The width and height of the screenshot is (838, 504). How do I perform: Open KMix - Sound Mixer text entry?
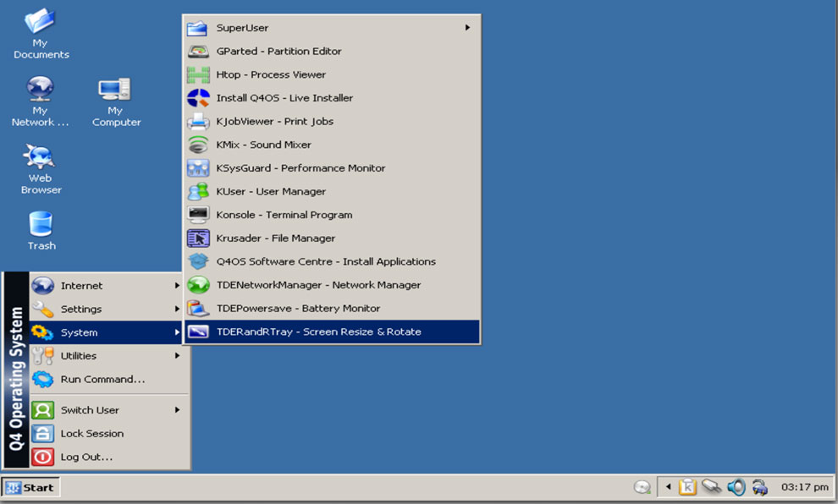(x=263, y=145)
